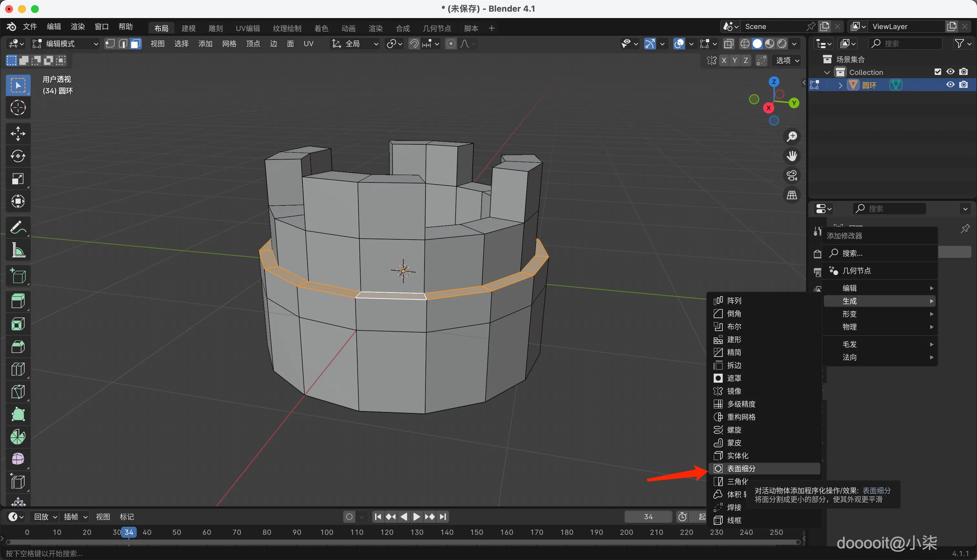The image size is (977, 560).
Task: Toggle X axis mirror option
Action: [x=724, y=60]
